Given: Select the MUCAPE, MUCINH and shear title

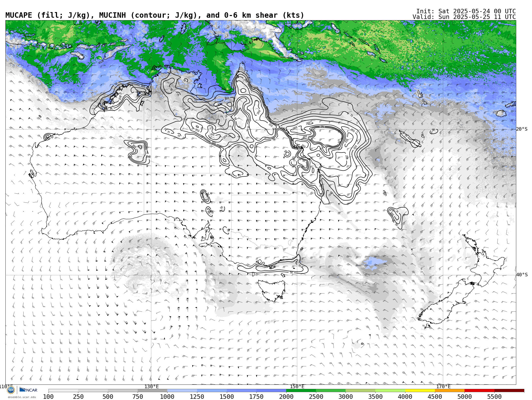Looking at the screenshot, I should (x=155, y=15).
